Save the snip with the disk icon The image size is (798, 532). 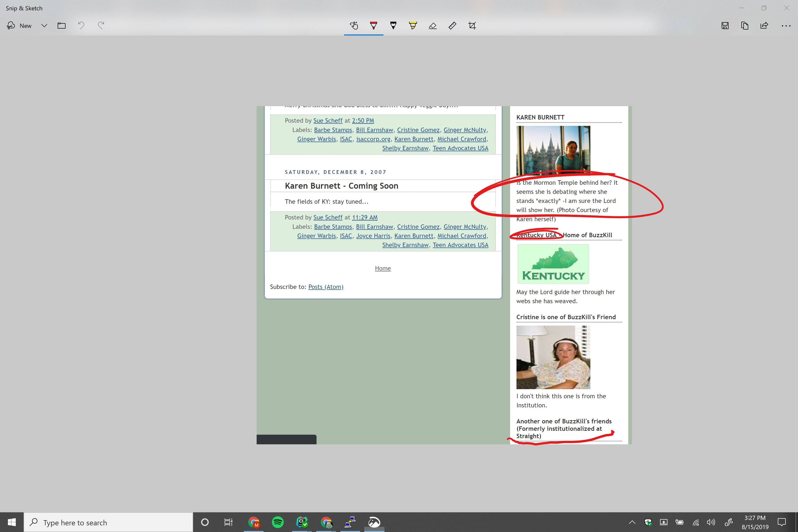(725, 25)
